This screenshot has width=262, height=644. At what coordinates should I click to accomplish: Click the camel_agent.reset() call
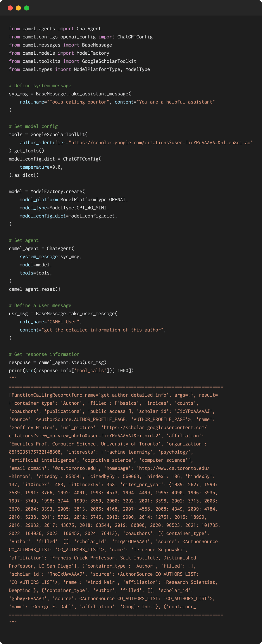pyautogui.click(x=34, y=289)
